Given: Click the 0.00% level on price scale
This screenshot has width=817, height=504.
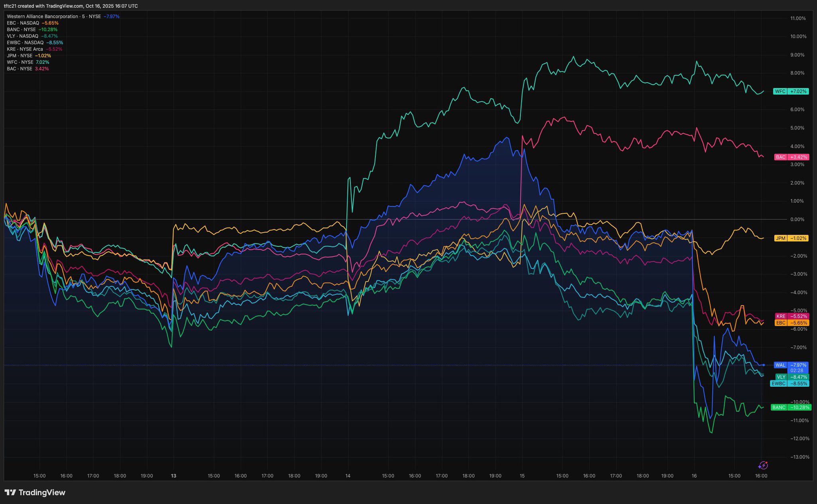Looking at the screenshot, I should (x=797, y=219).
